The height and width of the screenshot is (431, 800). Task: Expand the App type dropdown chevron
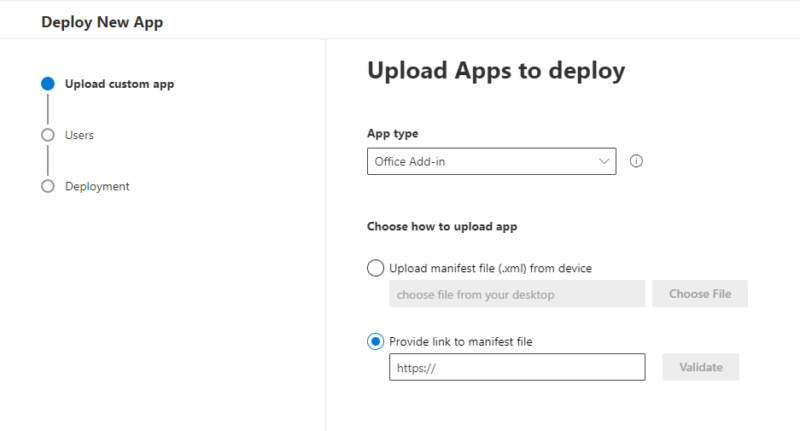click(604, 161)
